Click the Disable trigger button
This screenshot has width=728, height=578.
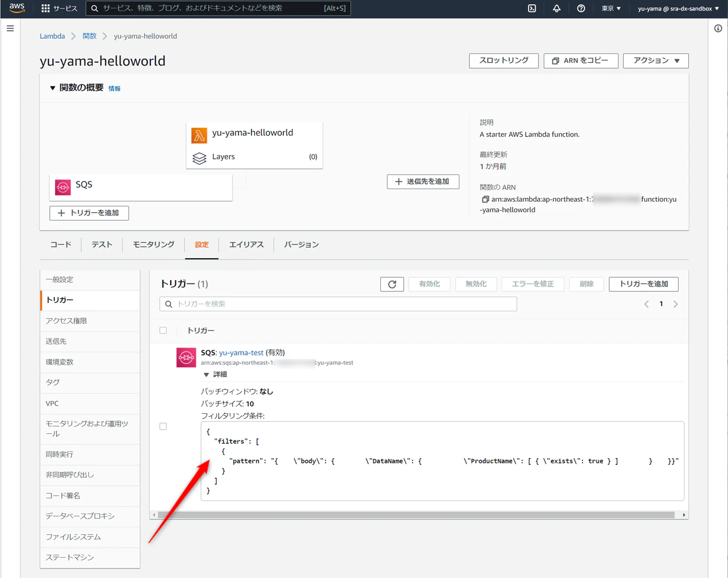476,284
